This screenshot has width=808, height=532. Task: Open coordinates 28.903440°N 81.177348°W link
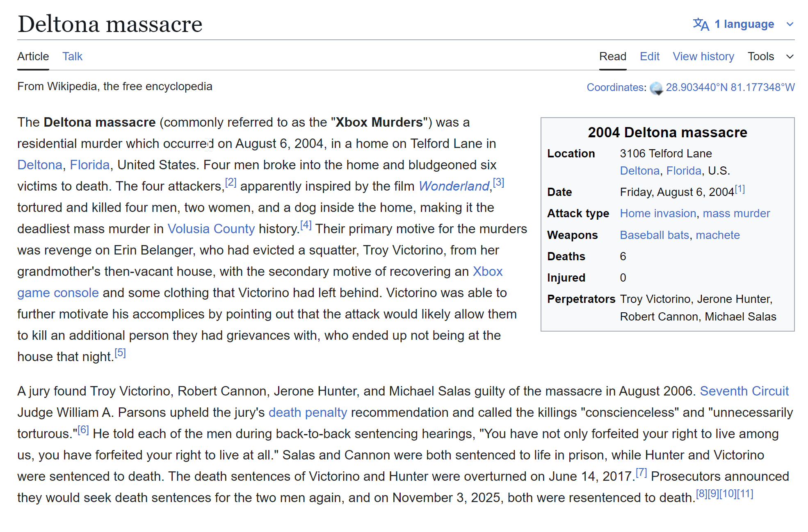pyautogui.click(x=730, y=88)
